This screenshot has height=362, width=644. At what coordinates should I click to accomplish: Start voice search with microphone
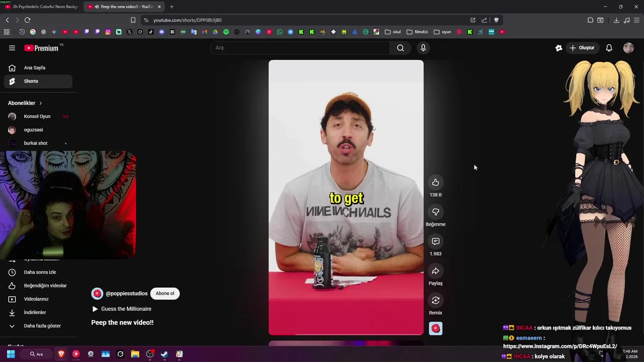tap(423, 48)
